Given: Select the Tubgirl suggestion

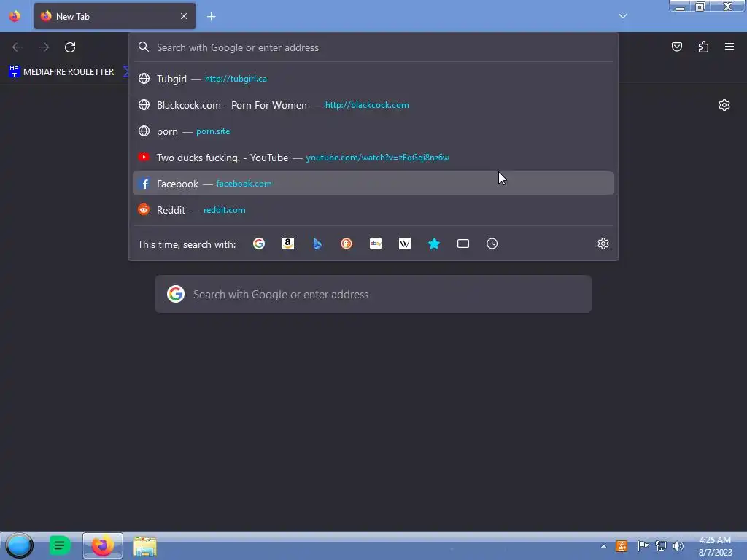Looking at the screenshot, I should 373,79.
